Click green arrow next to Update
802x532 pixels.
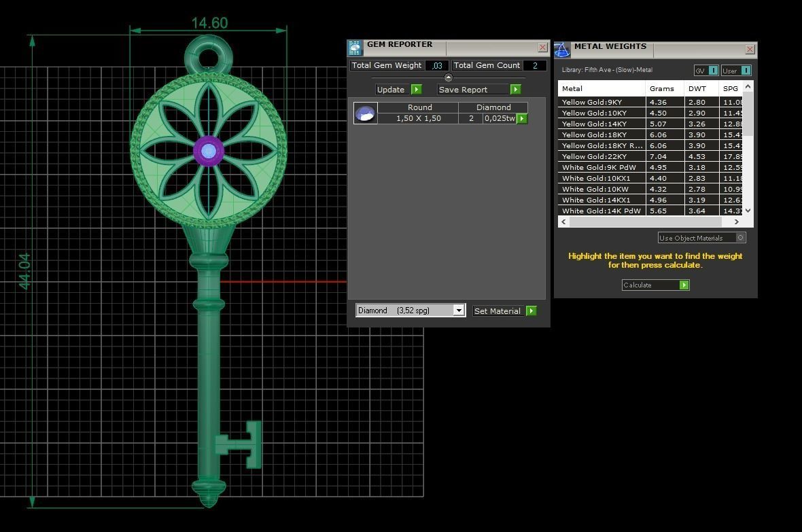[x=417, y=90]
